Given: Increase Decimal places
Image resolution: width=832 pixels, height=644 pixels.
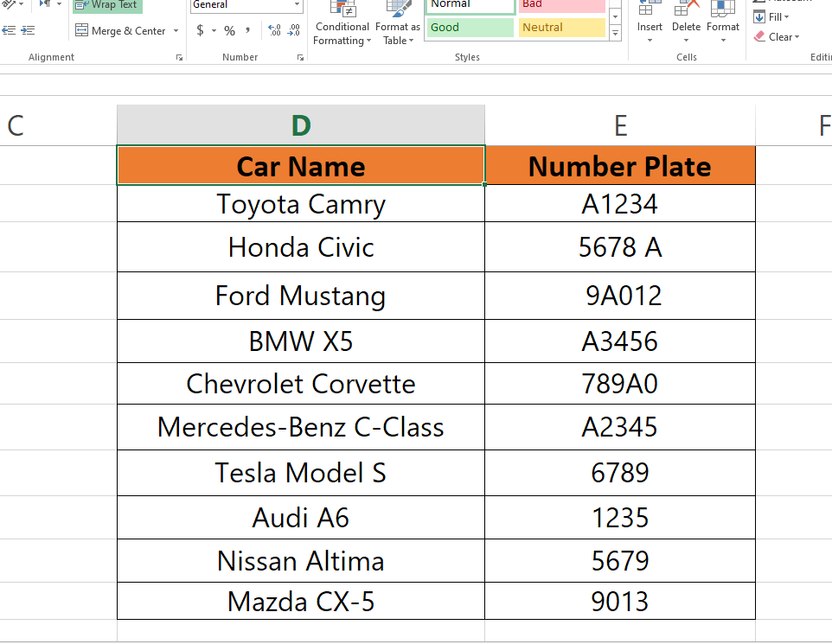Looking at the screenshot, I should coord(274,31).
